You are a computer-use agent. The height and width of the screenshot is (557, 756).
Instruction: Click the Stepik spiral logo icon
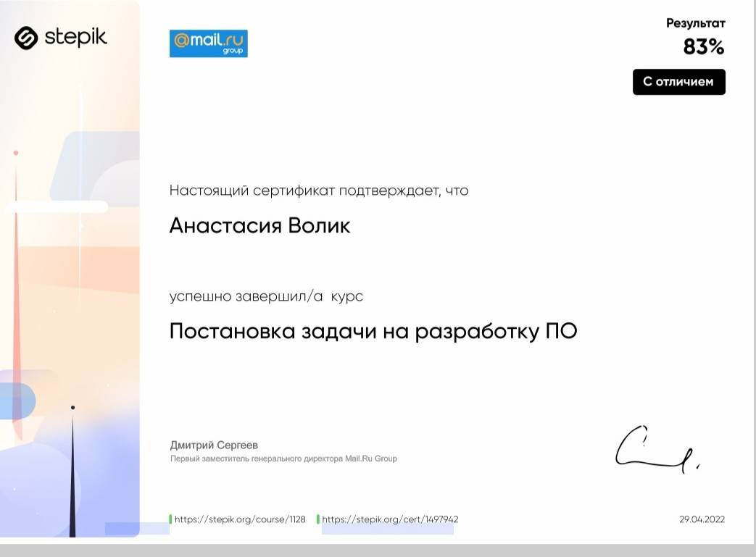pyautogui.click(x=26, y=38)
